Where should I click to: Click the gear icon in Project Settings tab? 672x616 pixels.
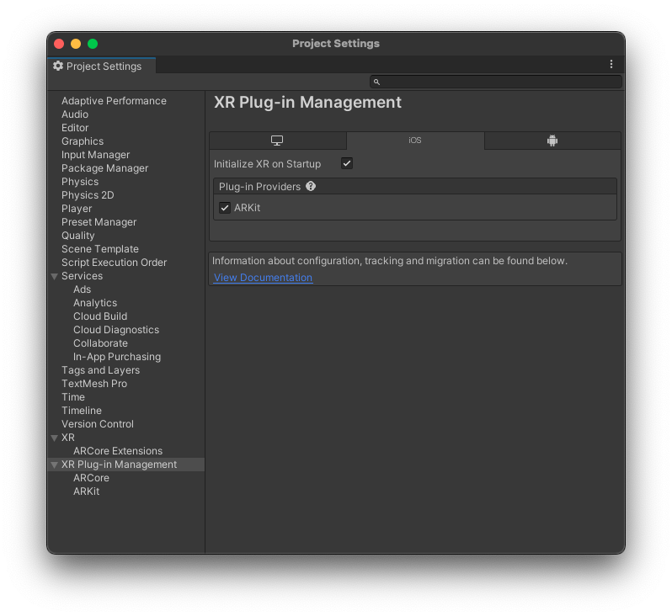pyautogui.click(x=58, y=66)
